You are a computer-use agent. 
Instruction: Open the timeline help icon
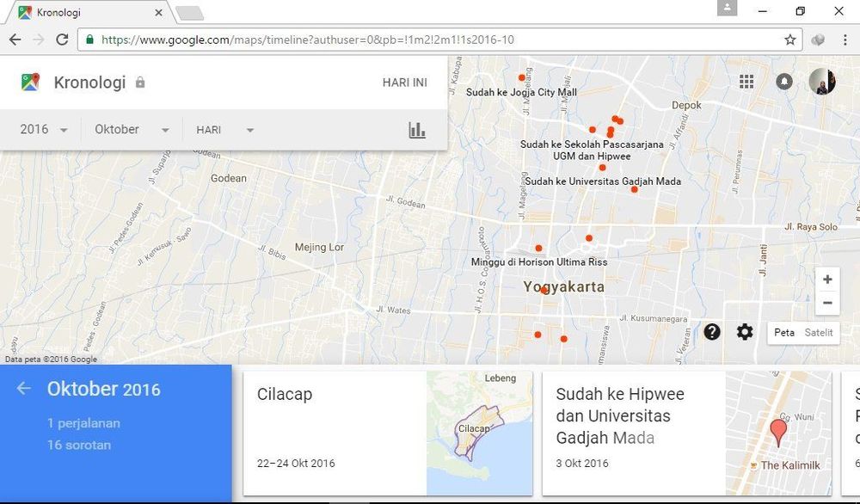[712, 332]
